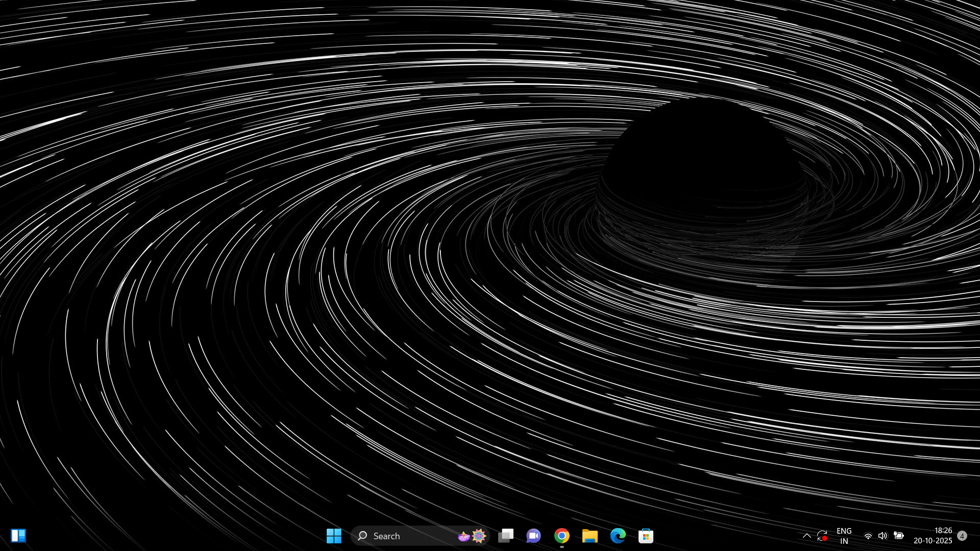
Task: Open Microsoft Store from taskbar
Action: (x=646, y=536)
